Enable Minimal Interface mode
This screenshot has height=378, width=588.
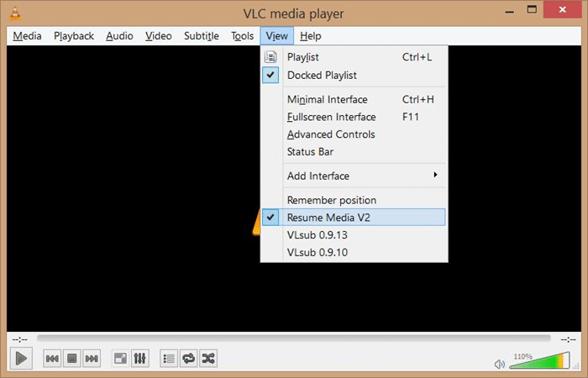pyautogui.click(x=354, y=99)
